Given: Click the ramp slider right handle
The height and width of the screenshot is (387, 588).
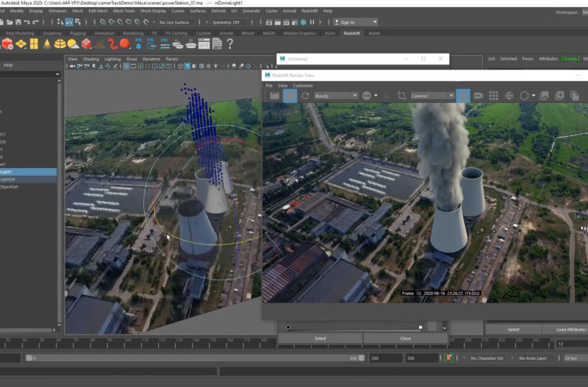Looking at the screenshot, I should point(421,327).
